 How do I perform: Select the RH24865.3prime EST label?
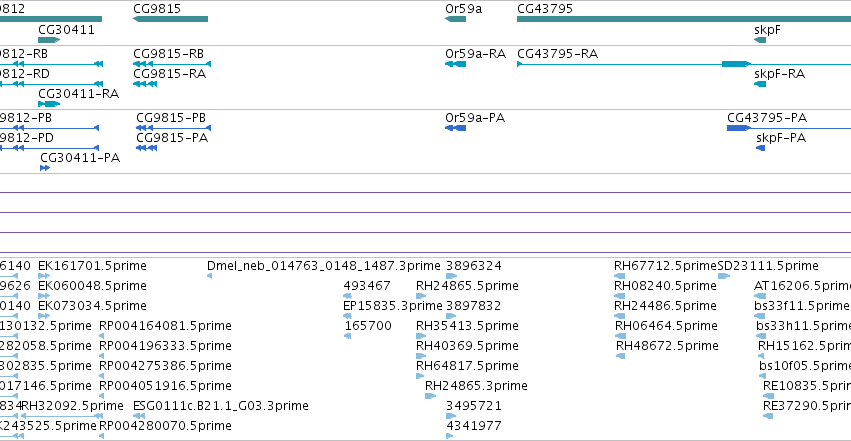click(476, 386)
